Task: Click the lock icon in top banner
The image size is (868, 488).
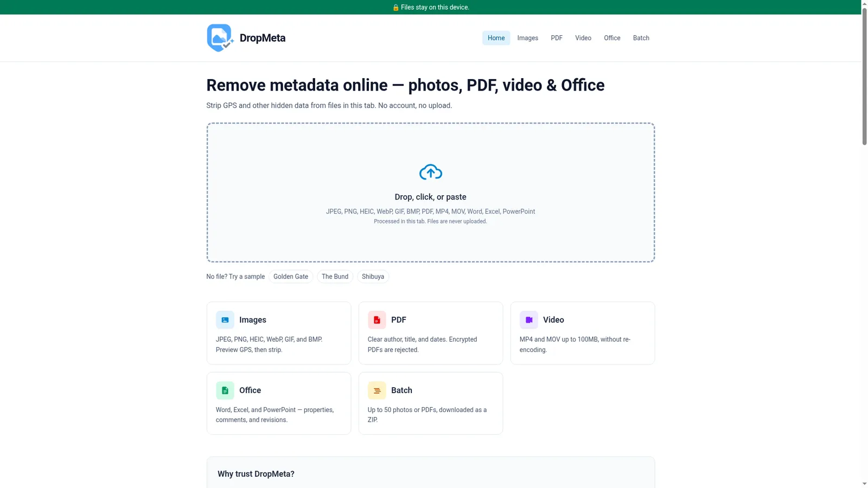Action: tap(395, 8)
